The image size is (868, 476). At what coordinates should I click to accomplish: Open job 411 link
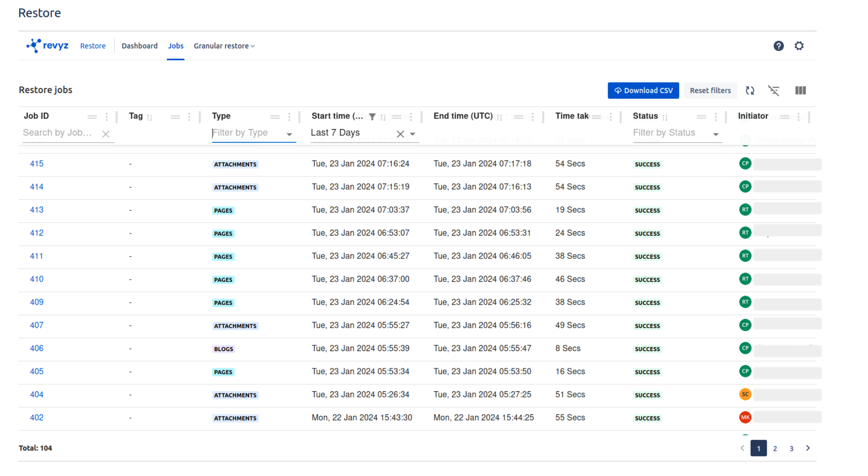pyautogui.click(x=36, y=256)
